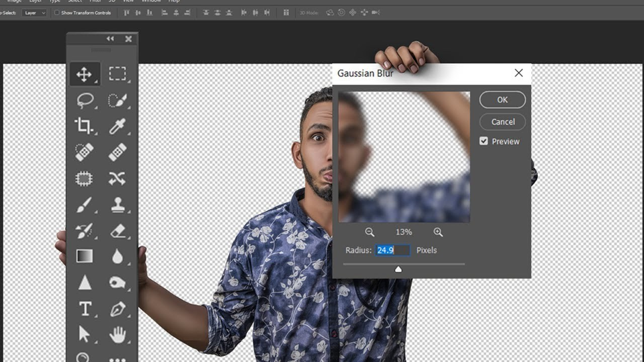644x362 pixels.
Task: Select the Pen tool
Action: (x=118, y=308)
